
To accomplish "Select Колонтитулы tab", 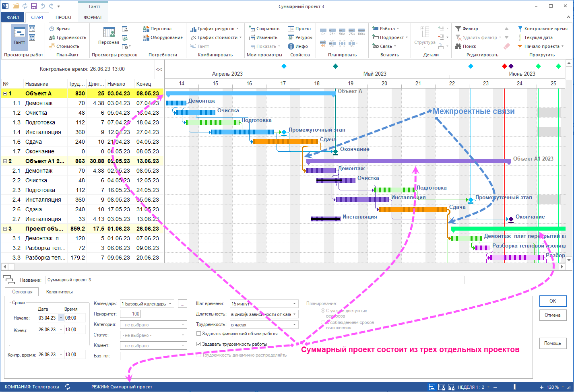I will [x=59, y=292].
